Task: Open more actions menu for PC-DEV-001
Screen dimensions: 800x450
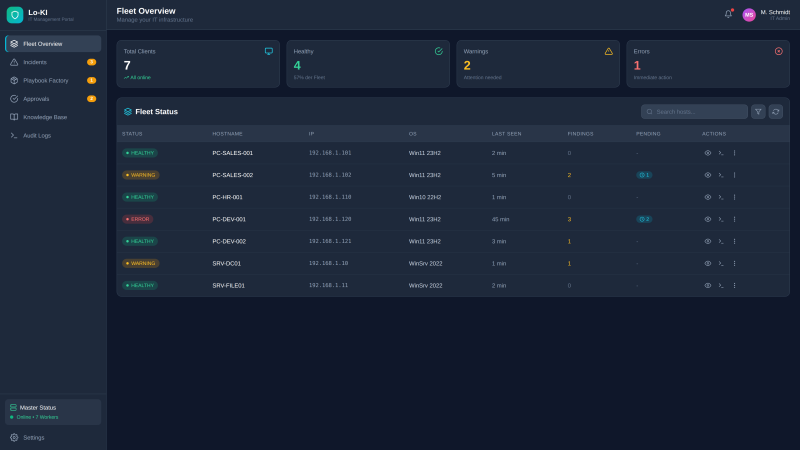Action: [734, 219]
